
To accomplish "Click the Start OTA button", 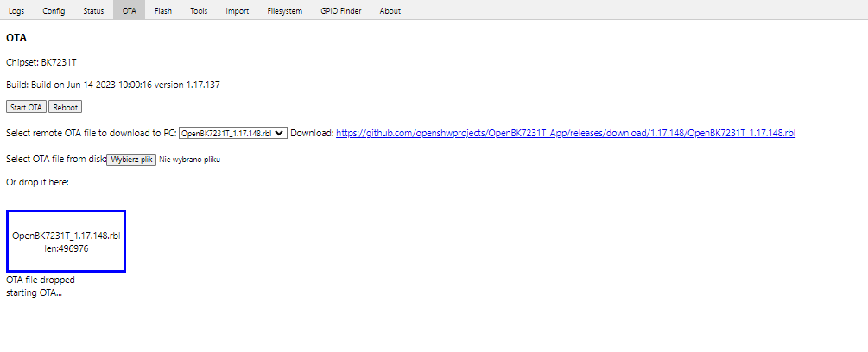I will [26, 107].
